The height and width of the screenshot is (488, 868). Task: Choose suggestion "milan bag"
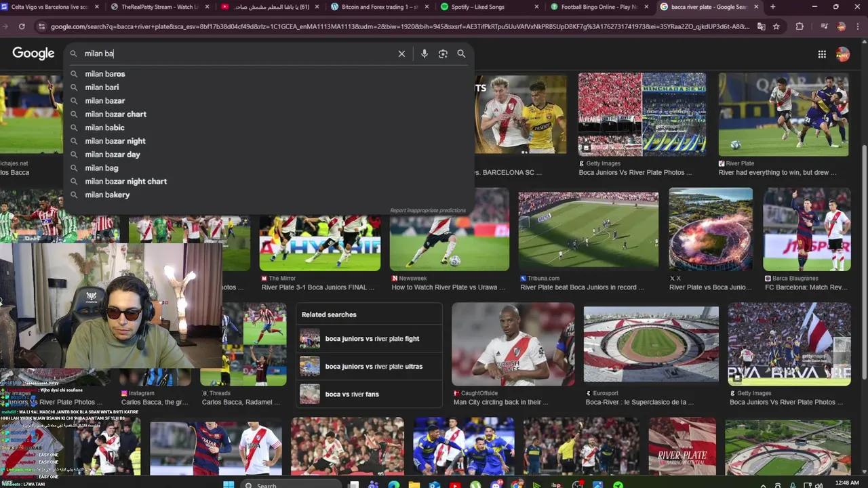click(269, 168)
